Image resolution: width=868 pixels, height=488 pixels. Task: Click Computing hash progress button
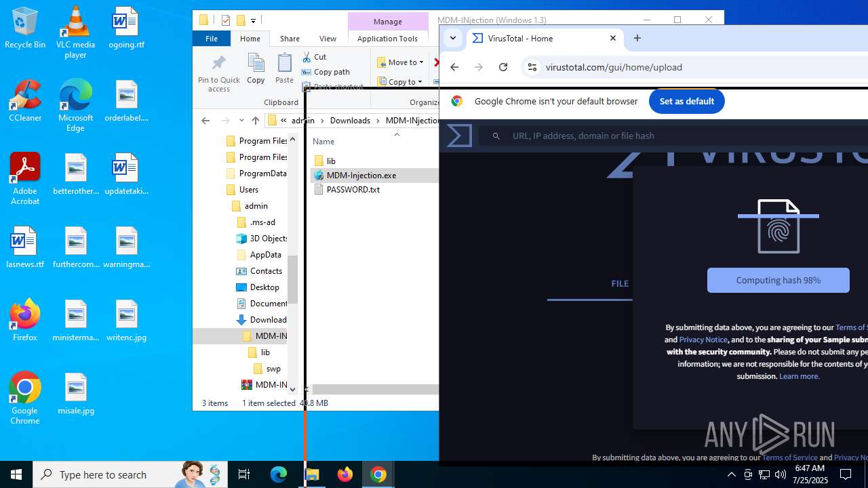(778, 280)
